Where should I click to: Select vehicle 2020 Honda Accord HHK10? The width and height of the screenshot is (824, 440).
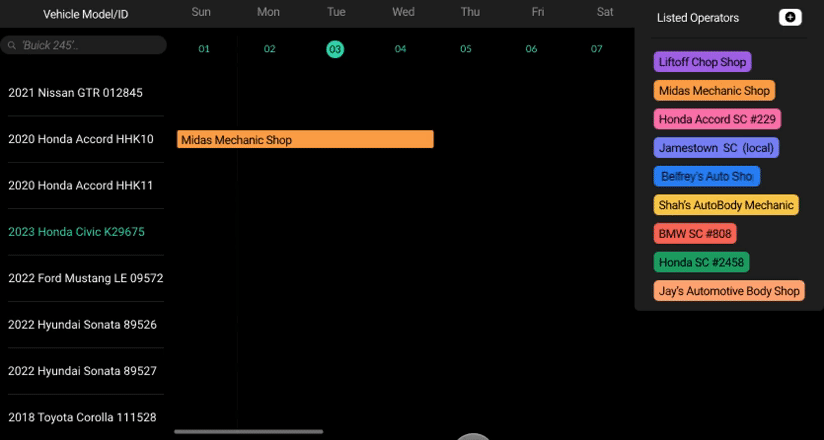coord(81,139)
